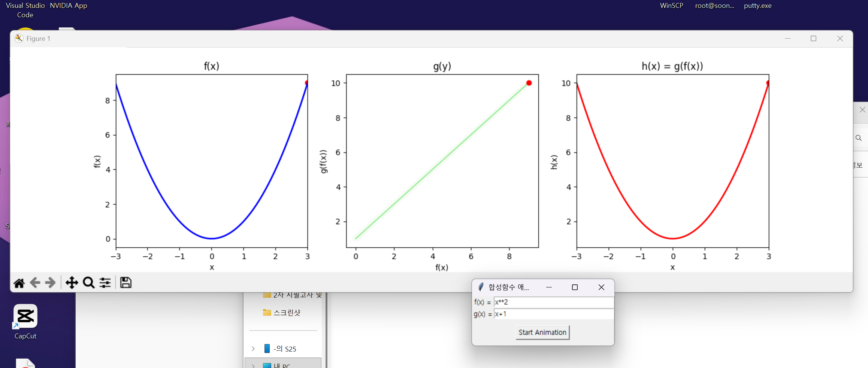Reset the plot to original home view

coord(19,283)
